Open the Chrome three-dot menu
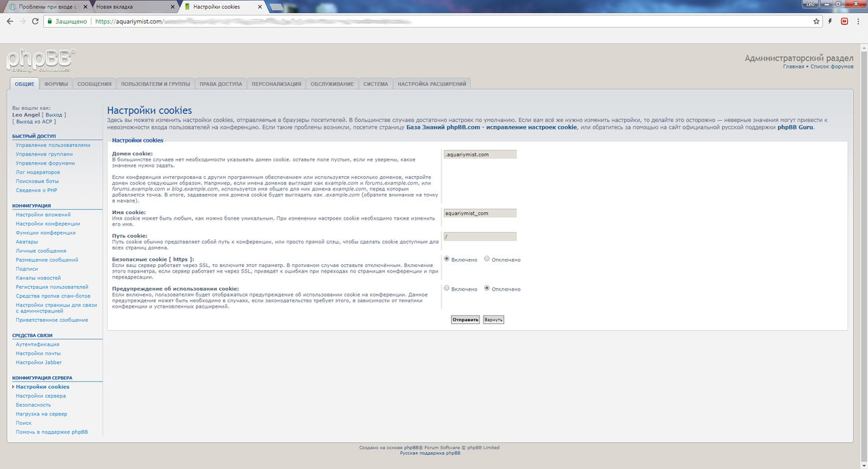This screenshot has width=868, height=469. click(859, 21)
